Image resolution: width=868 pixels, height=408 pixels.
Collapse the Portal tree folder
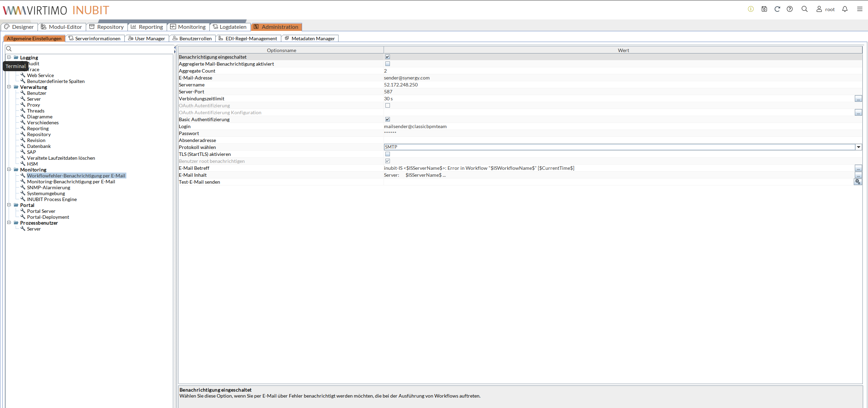[x=9, y=205]
